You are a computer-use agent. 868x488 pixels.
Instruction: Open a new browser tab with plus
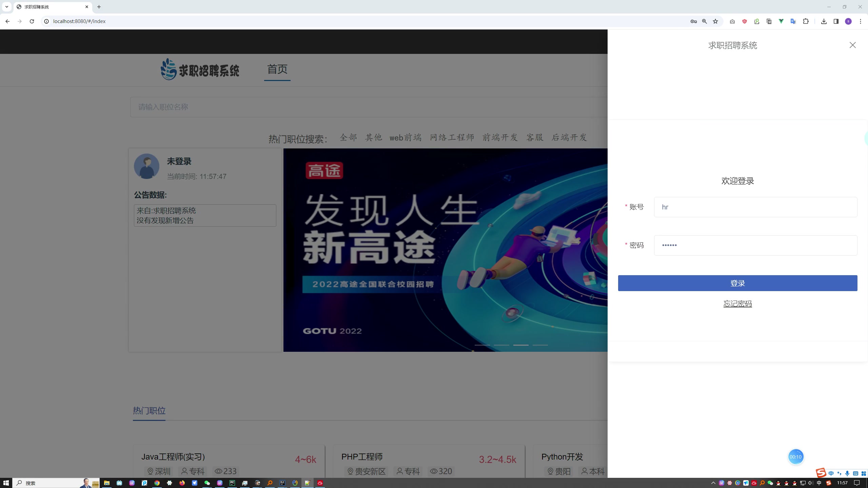pyautogui.click(x=99, y=7)
